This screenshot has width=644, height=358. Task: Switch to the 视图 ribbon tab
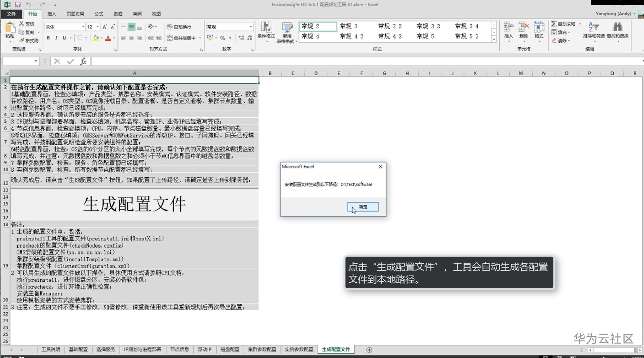[x=156, y=14]
